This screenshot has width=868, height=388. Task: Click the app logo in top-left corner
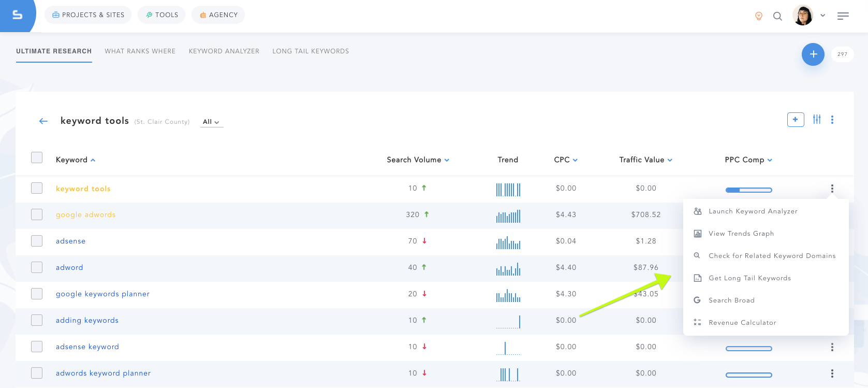17,15
